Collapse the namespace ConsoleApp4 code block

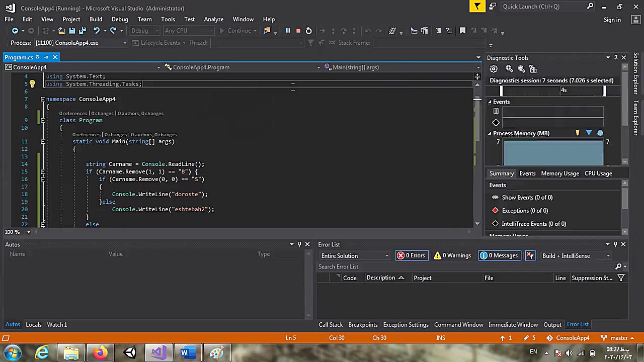tap(43, 99)
